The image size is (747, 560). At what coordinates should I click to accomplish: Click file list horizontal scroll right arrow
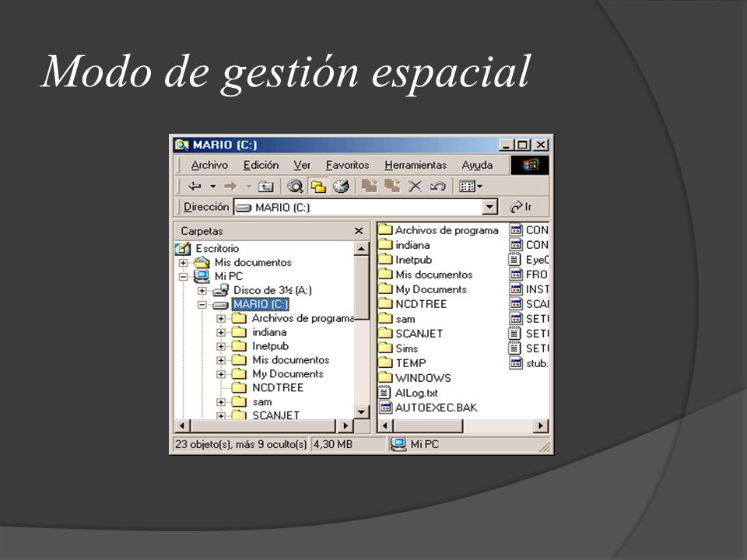(540, 425)
